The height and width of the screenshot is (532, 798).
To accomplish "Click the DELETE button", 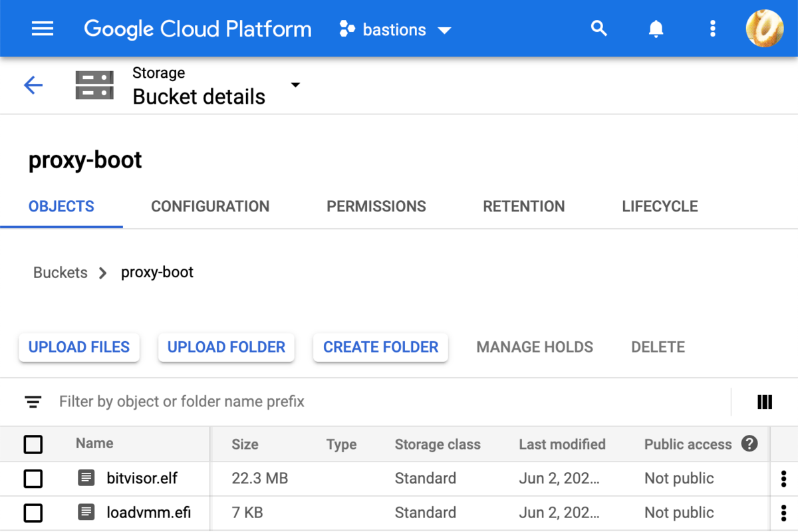I will coord(658,347).
